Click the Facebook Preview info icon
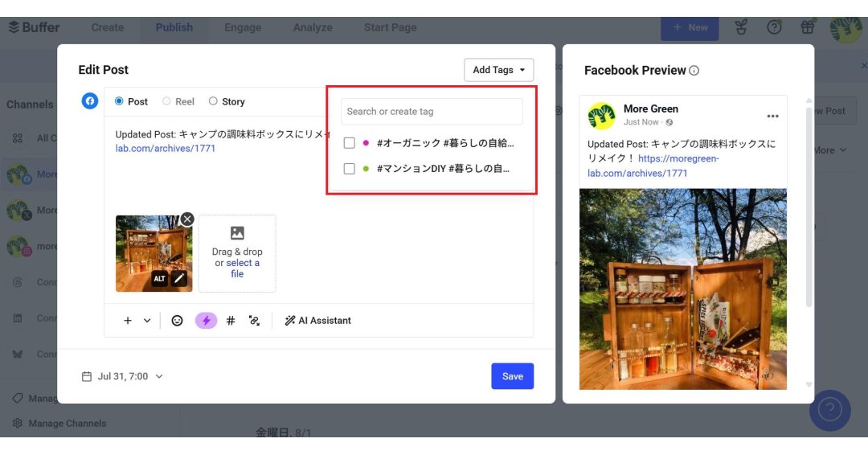 tap(694, 70)
